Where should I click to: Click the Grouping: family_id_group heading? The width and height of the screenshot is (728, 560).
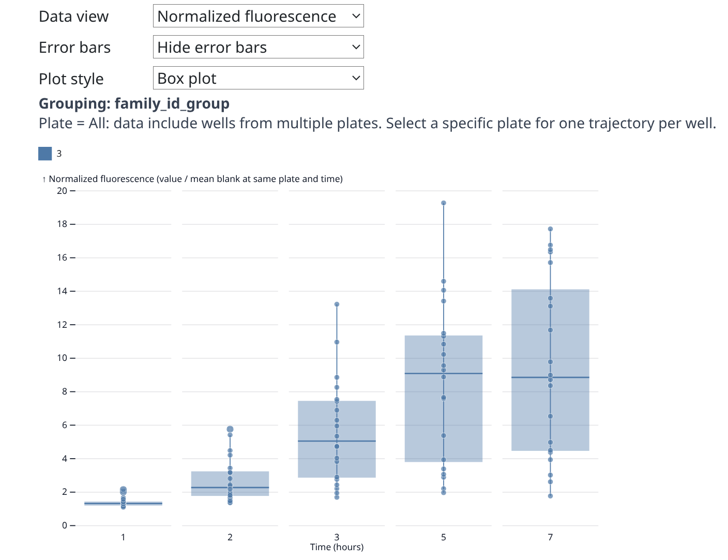tap(134, 103)
